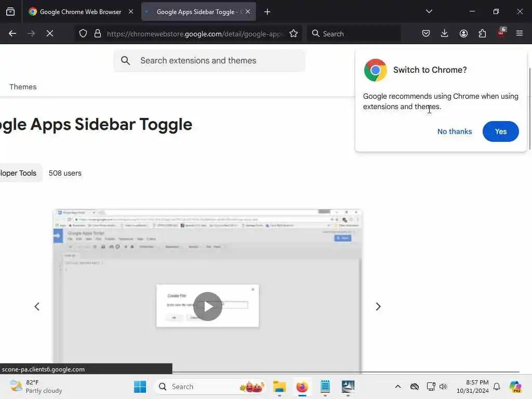Click the 508 users text
The height and width of the screenshot is (399, 532).
point(65,173)
